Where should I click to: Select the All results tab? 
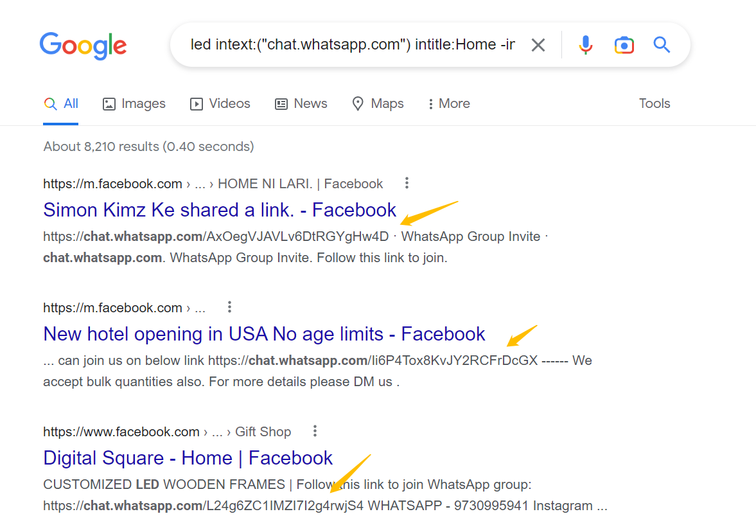[61, 103]
